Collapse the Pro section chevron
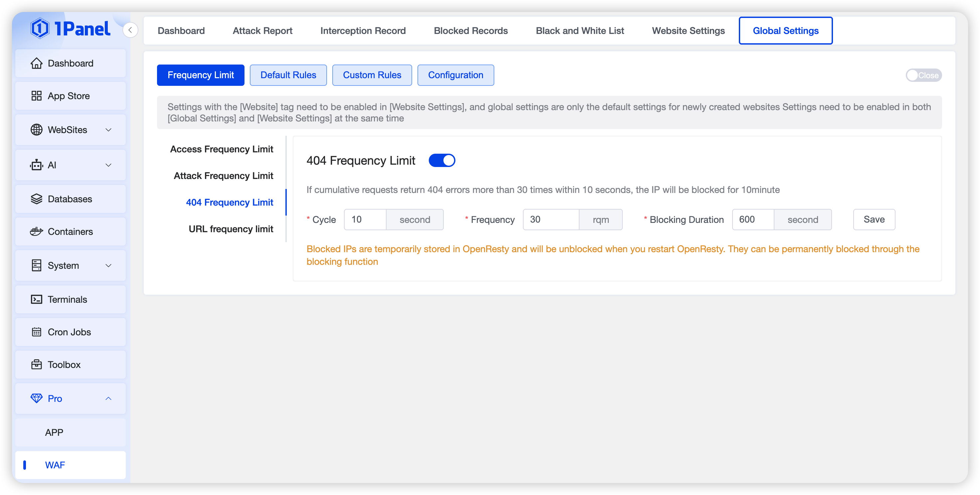Screen dimensions: 980x495 click(108, 398)
